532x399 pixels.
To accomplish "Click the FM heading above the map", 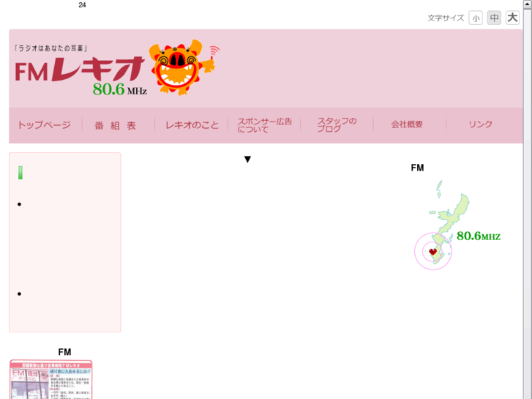I will (417, 168).
